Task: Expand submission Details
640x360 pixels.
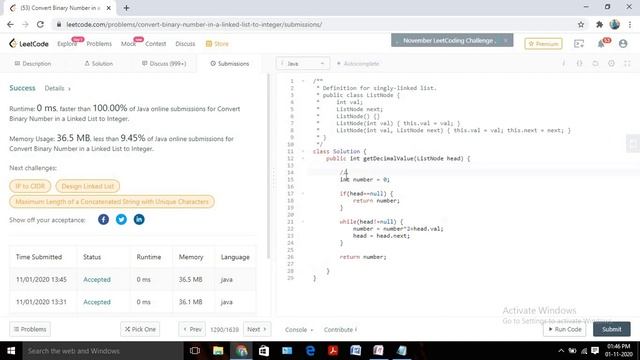Action: (58, 88)
